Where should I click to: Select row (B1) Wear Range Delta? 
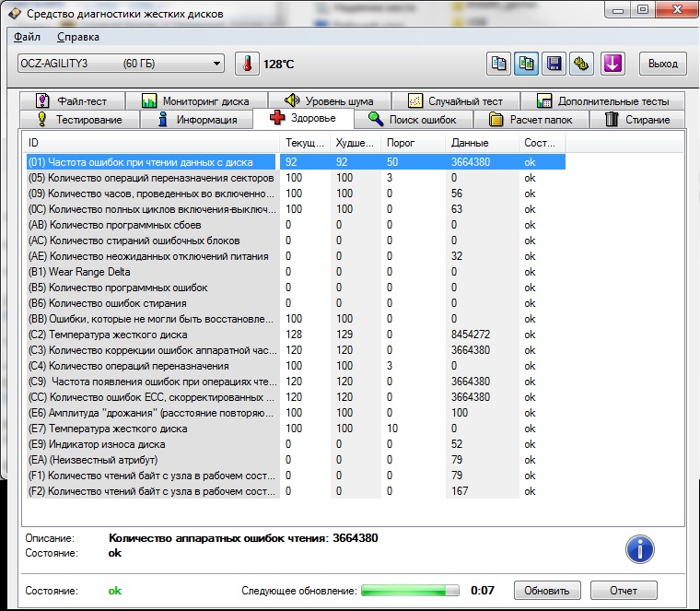pos(296,272)
